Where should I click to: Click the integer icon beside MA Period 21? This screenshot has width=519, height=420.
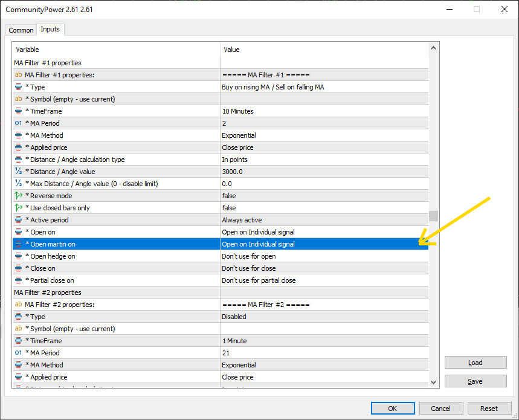[x=19, y=353]
